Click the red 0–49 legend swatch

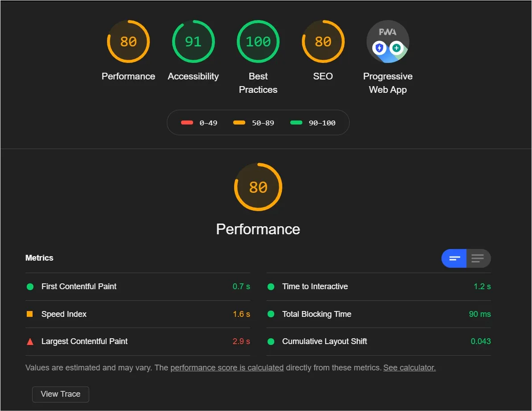(x=187, y=123)
